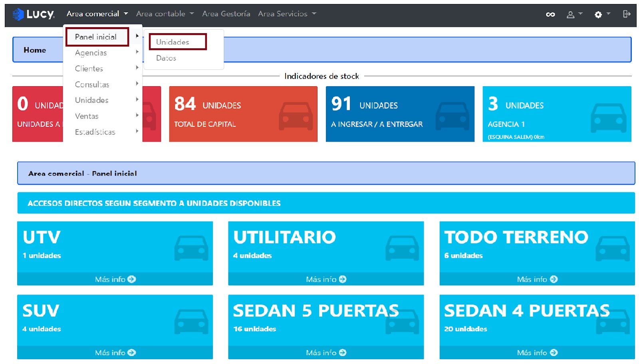Viewport: 639px width, 364px height.
Task: Open the user account menu icon
Action: pos(574,14)
